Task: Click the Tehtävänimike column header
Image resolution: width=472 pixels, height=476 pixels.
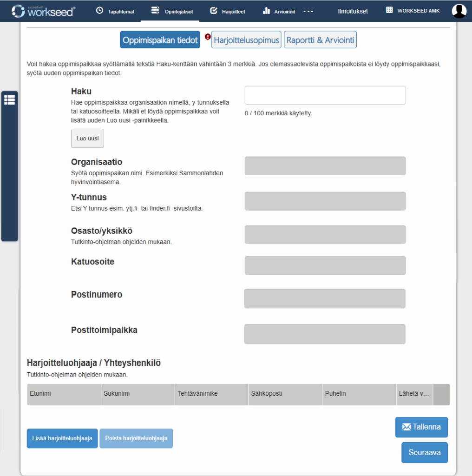Action: point(211,395)
